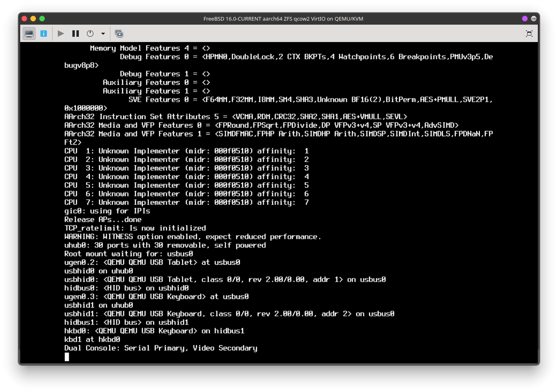Click the "Root mount waiting for: usbus0" line
Viewport: 558px width, 392px height.
click(x=129, y=254)
